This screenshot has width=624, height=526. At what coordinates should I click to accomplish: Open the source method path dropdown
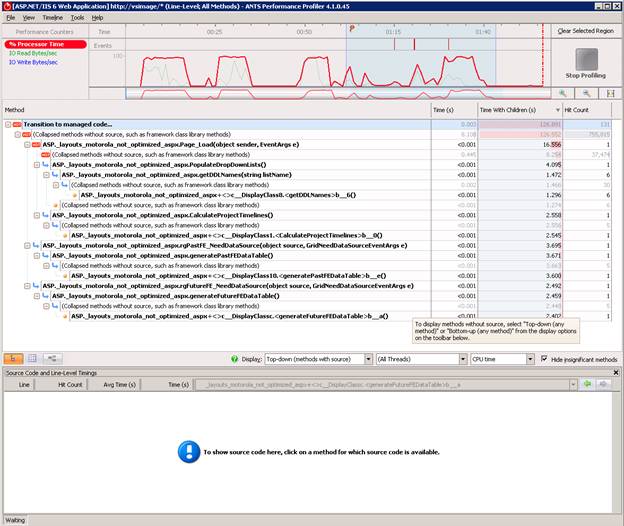coord(573,384)
